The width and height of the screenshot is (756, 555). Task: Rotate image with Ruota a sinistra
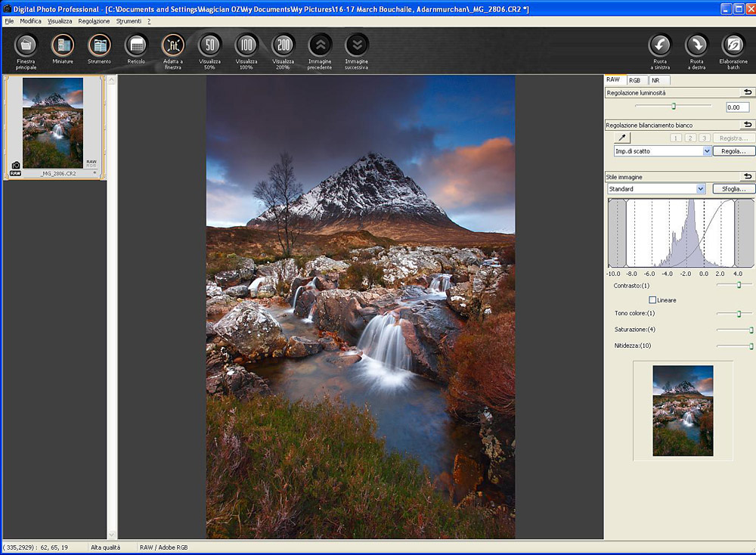(660, 46)
